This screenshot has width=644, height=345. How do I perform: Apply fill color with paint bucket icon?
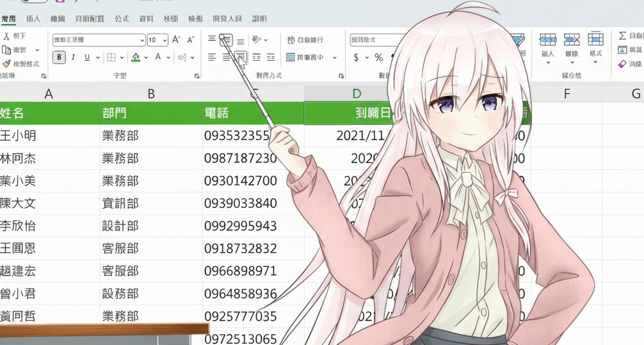click(136, 58)
